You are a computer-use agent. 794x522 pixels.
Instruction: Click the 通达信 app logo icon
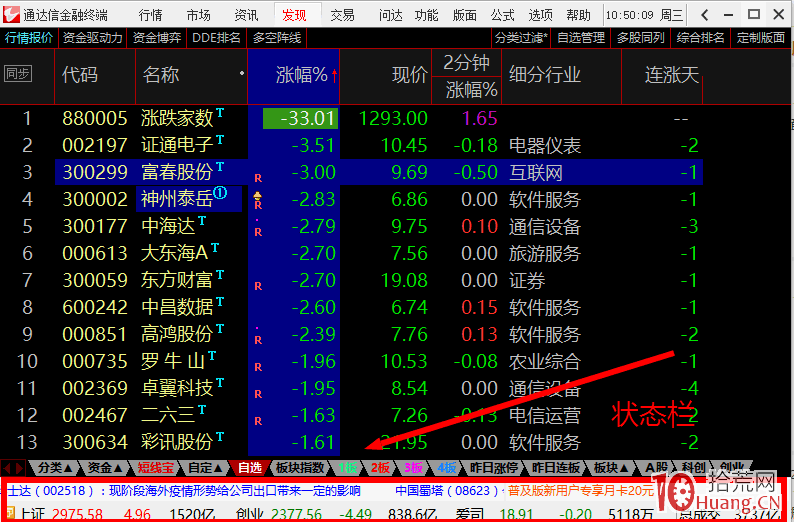[11, 14]
